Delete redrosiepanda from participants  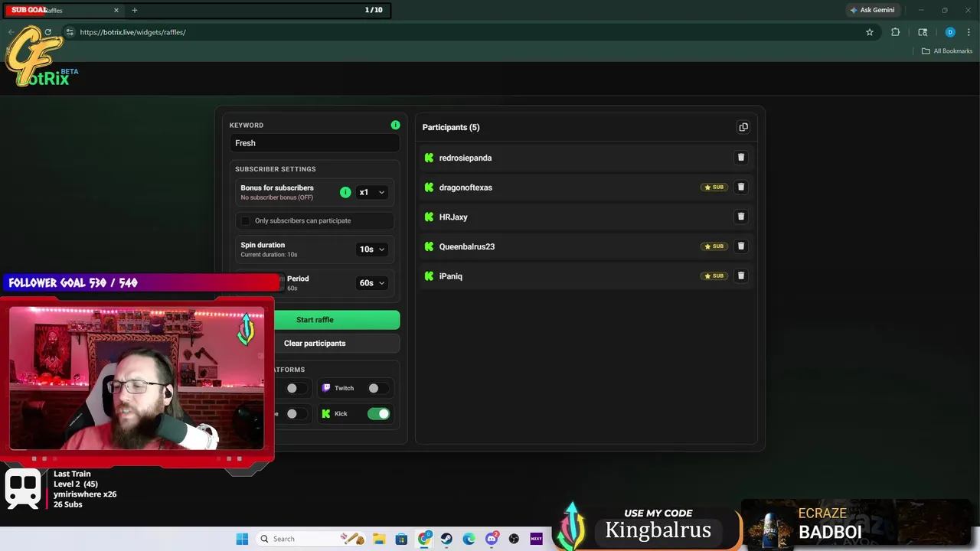click(x=740, y=158)
